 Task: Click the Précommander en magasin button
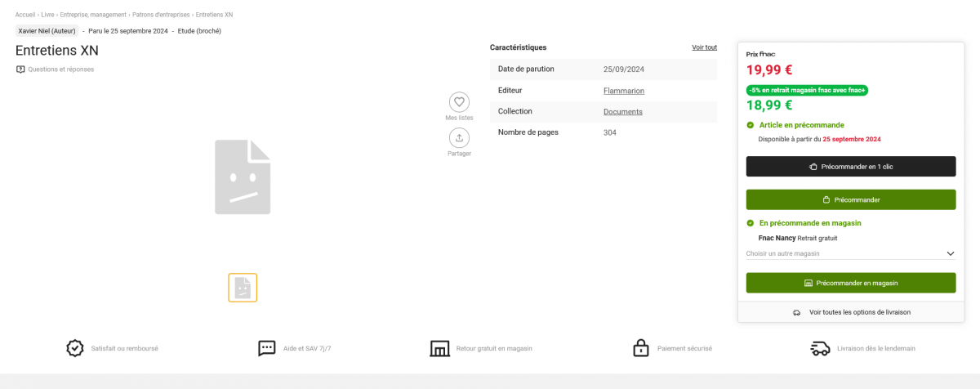[851, 283]
